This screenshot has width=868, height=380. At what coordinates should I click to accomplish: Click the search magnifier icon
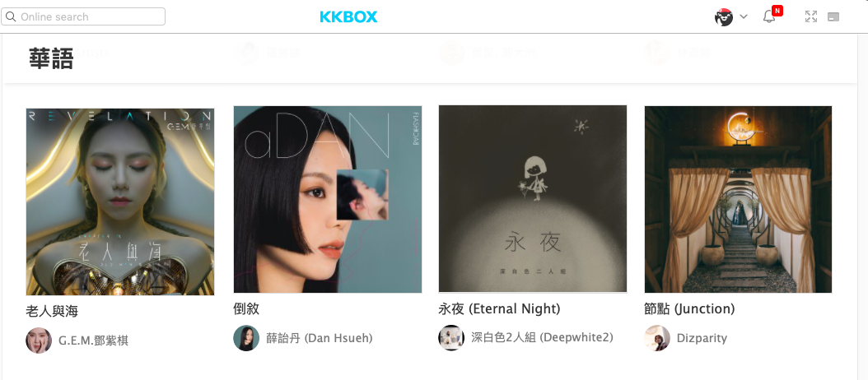11,16
